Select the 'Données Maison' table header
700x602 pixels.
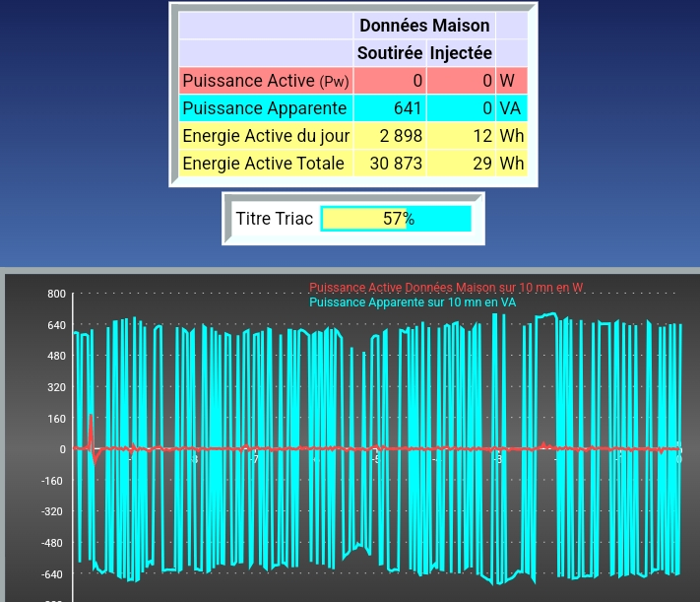coord(423,25)
